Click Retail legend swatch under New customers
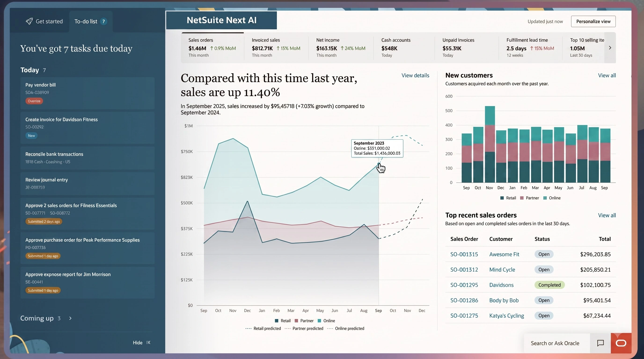Viewport: 644px width, 359px height. tap(502, 198)
